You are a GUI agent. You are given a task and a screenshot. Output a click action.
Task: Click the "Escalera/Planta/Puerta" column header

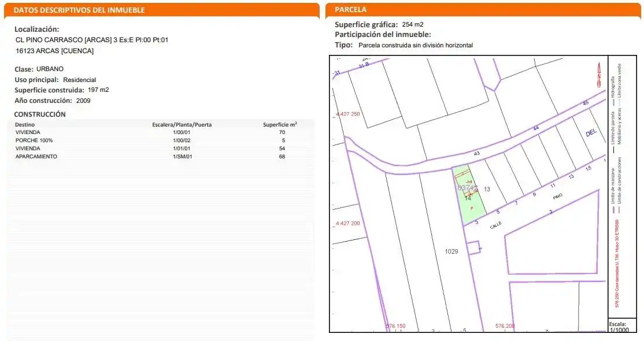click(x=182, y=124)
